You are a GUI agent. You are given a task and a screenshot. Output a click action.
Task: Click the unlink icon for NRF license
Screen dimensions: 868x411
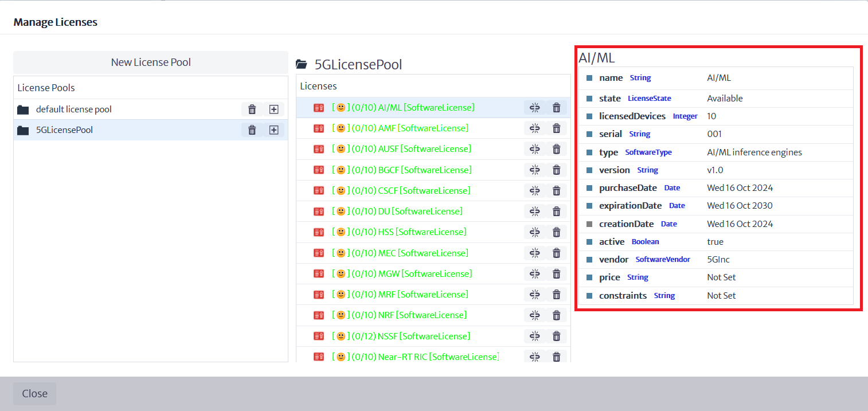click(534, 315)
